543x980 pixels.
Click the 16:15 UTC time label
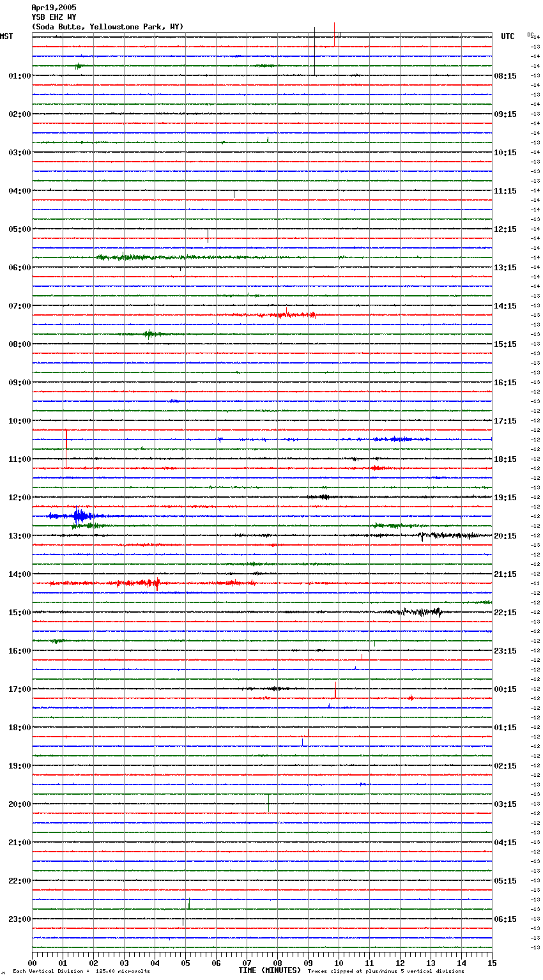(505, 383)
